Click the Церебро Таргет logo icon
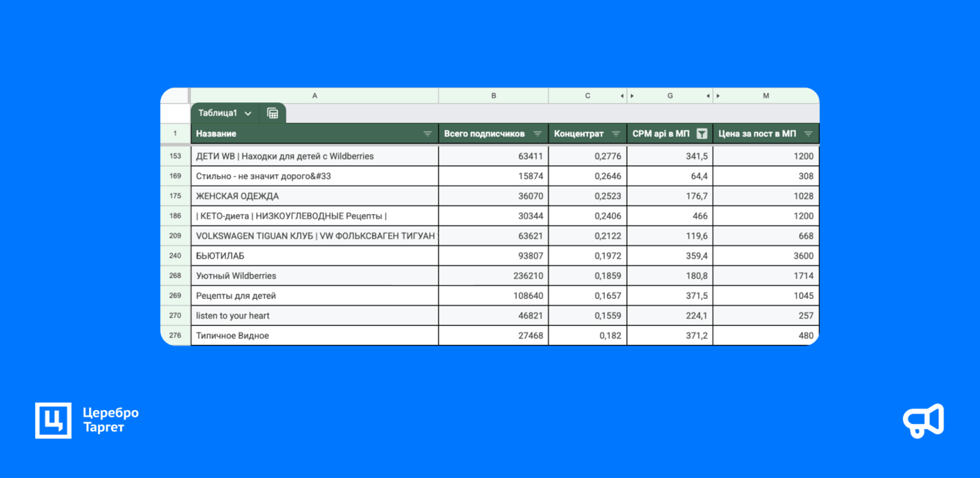980x478 pixels. 53,420
